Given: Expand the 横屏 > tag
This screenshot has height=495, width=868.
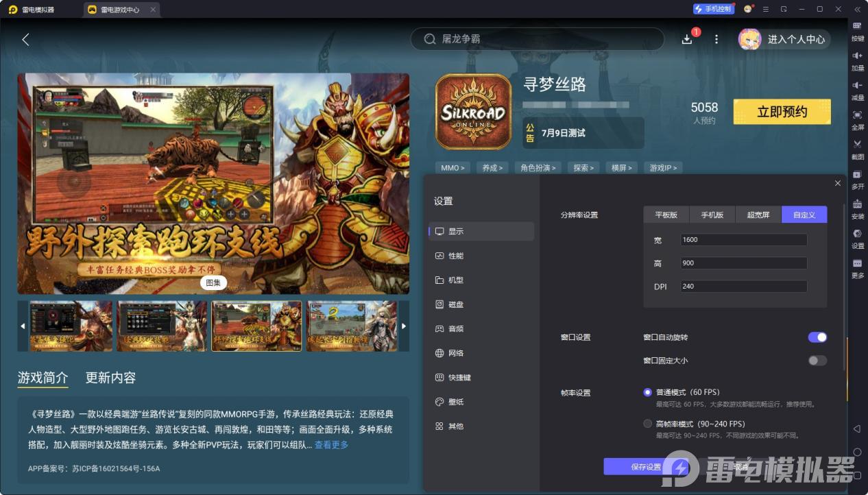Looking at the screenshot, I should 622,168.
